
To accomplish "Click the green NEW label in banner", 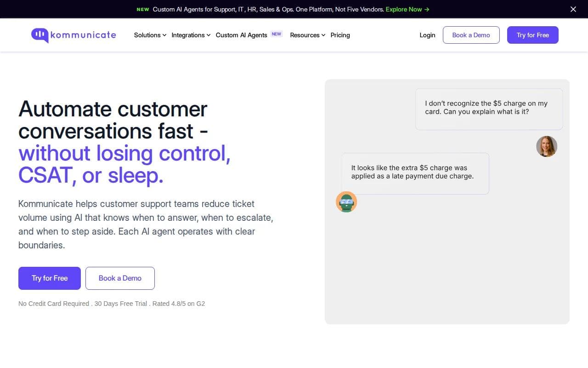I will click(x=143, y=9).
